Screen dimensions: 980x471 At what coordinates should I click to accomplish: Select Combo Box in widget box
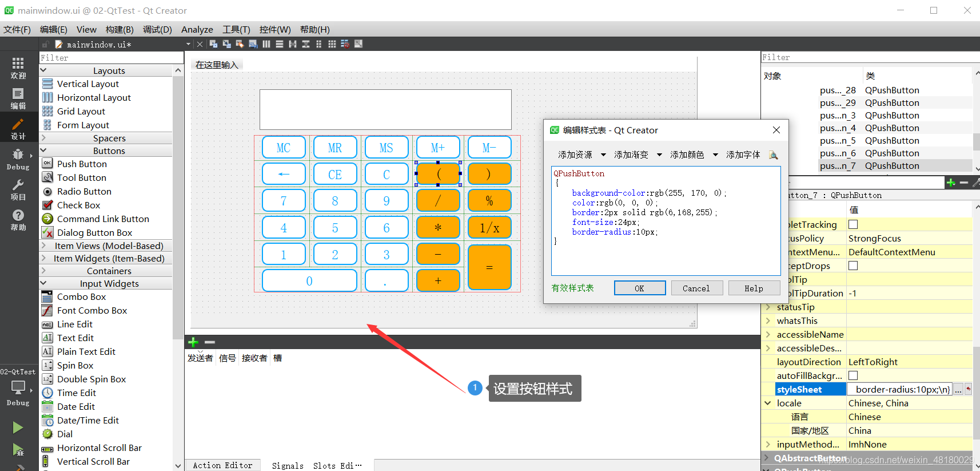click(81, 296)
